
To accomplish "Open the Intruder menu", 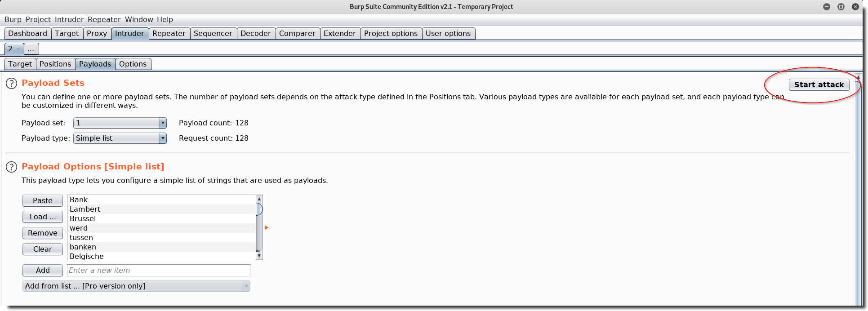I will click(x=69, y=20).
